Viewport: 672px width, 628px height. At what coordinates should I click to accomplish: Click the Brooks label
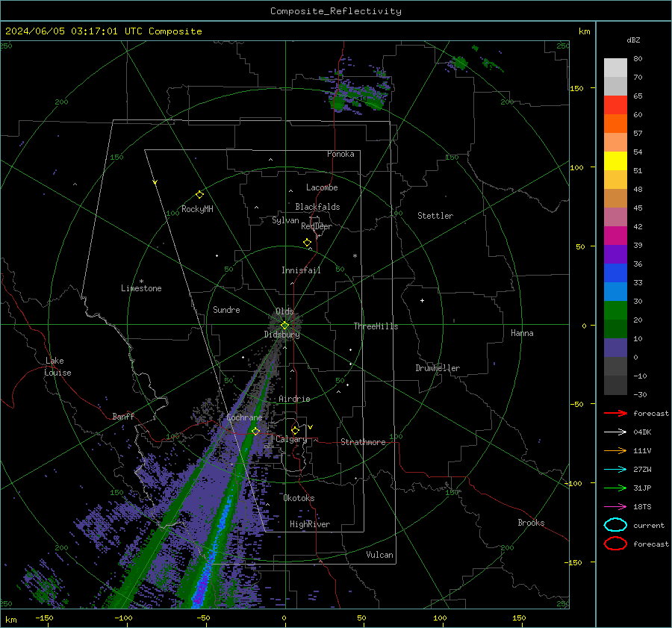point(531,523)
